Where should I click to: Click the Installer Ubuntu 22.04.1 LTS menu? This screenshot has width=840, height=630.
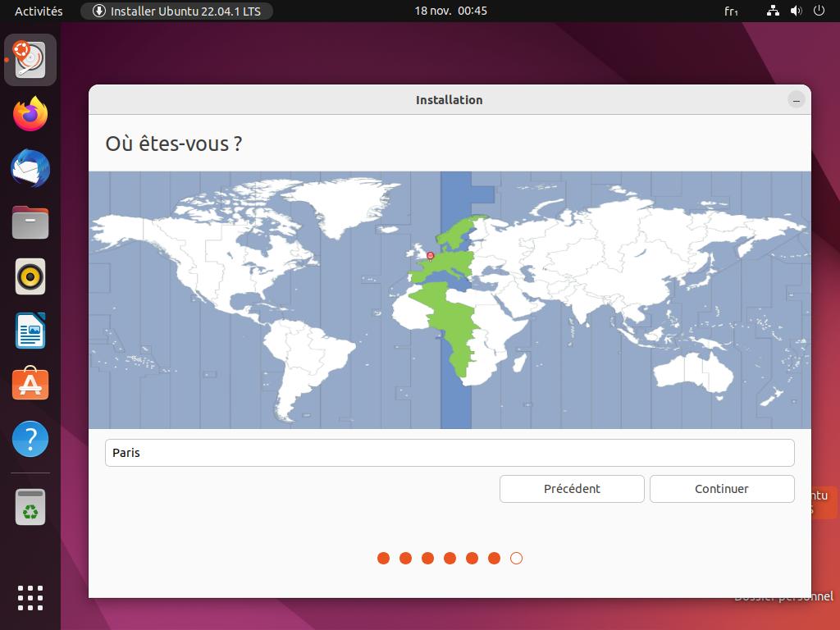pos(176,11)
